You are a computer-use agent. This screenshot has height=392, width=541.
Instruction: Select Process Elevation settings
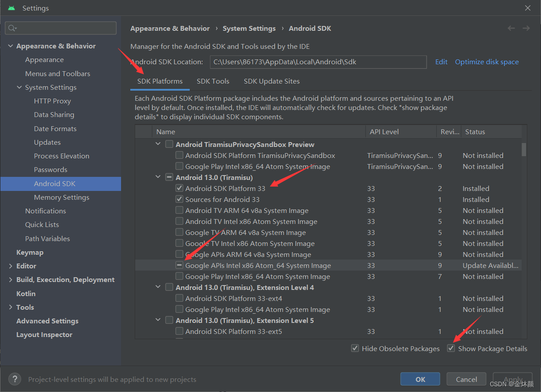[x=62, y=156]
